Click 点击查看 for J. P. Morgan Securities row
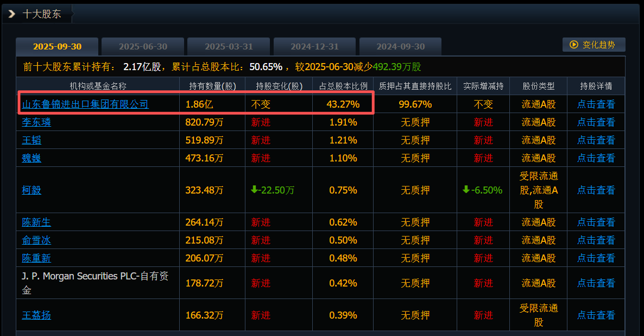644x336 pixels. (596, 283)
